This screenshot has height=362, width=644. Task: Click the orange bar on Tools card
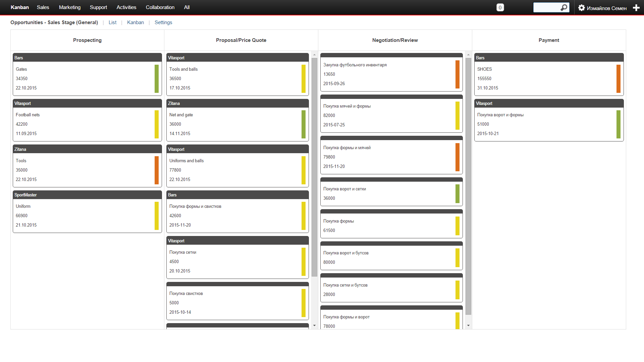tap(157, 170)
